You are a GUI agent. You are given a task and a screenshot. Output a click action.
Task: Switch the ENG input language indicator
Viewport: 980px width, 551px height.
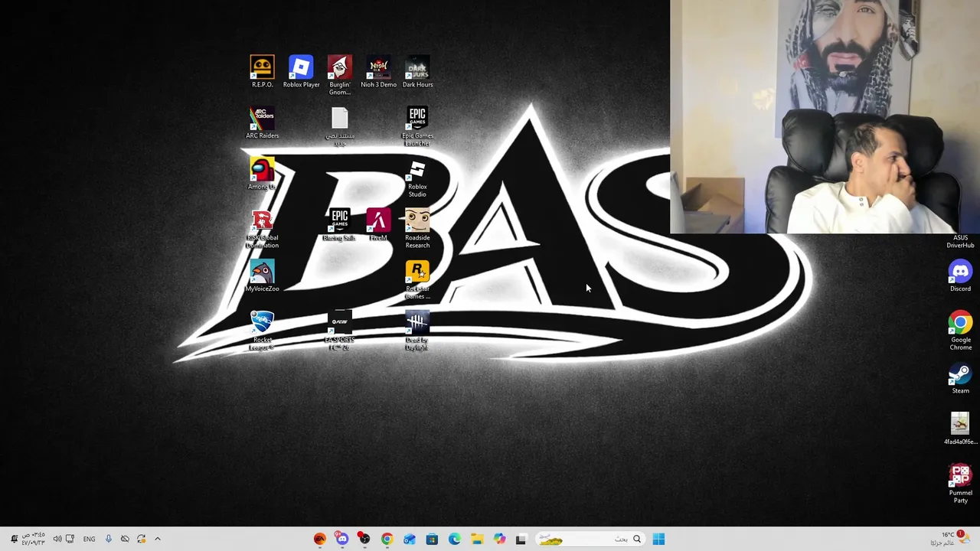89,539
